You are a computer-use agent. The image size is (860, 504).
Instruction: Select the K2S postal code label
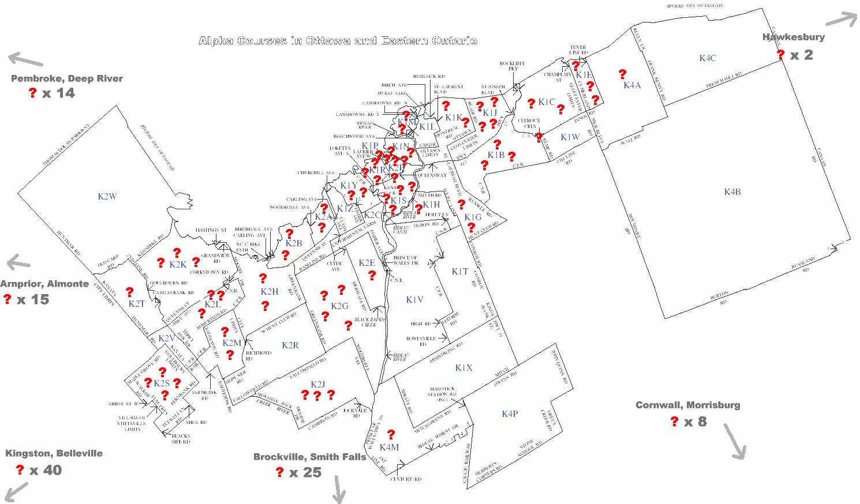tap(162, 383)
